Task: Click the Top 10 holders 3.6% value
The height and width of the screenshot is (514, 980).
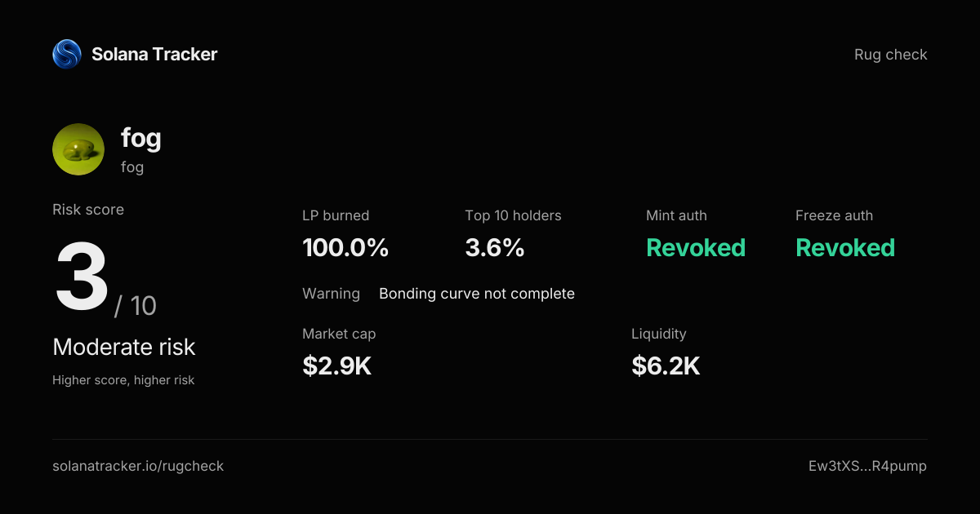Action: (x=495, y=248)
